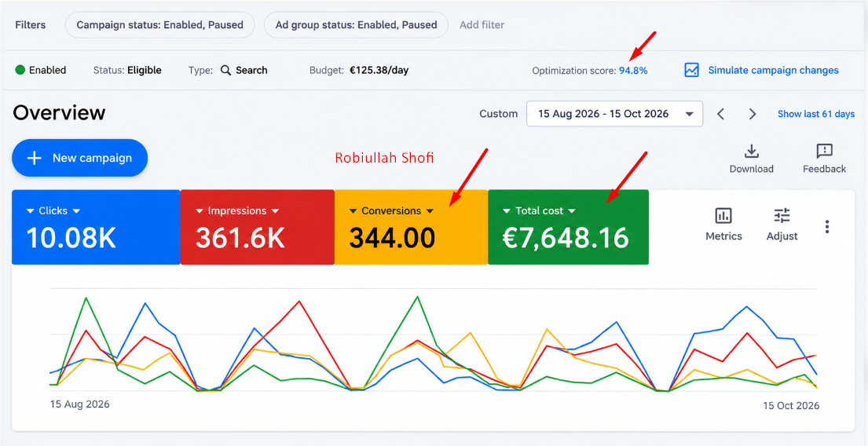Go to the next date range arrow
868x446 pixels.
pyautogui.click(x=753, y=114)
